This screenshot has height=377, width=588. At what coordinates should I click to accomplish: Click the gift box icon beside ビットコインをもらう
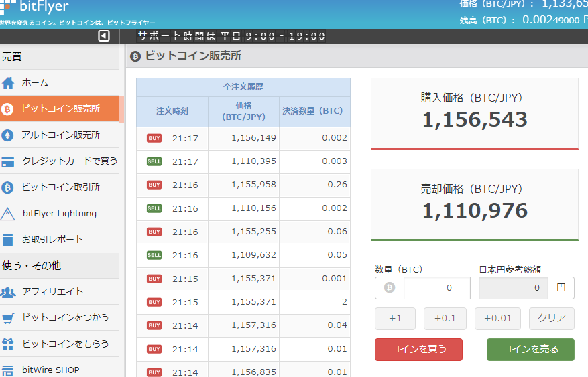[7, 344]
